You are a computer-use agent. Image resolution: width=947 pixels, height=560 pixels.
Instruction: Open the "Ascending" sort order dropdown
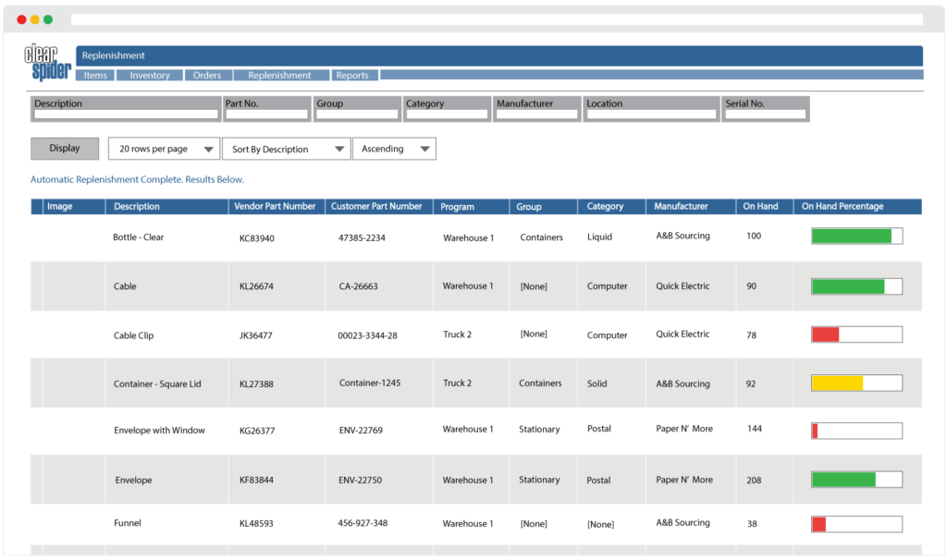[x=395, y=148]
